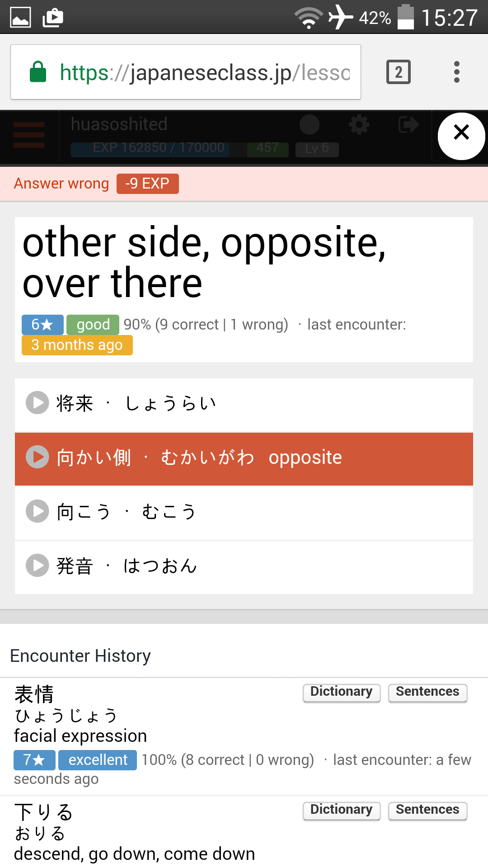Click the EXP 162850 / 170000 progress bar
The width and height of the screenshot is (488, 868).
click(x=158, y=148)
